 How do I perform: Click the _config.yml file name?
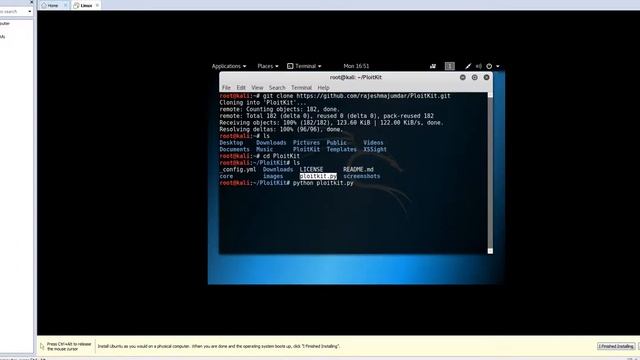point(238,169)
